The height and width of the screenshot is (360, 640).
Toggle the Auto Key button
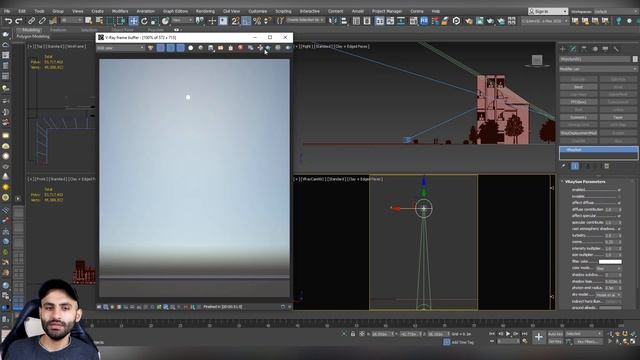click(555, 334)
